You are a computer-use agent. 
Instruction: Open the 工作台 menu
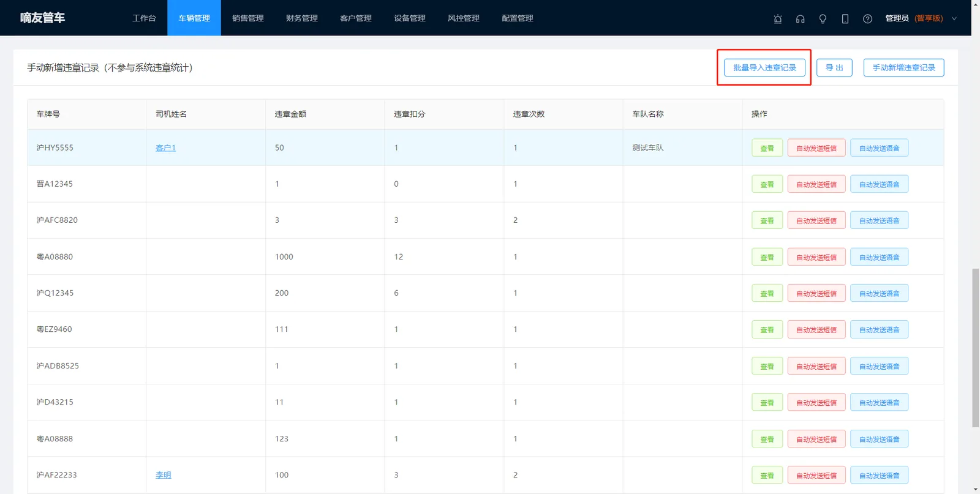144,18
